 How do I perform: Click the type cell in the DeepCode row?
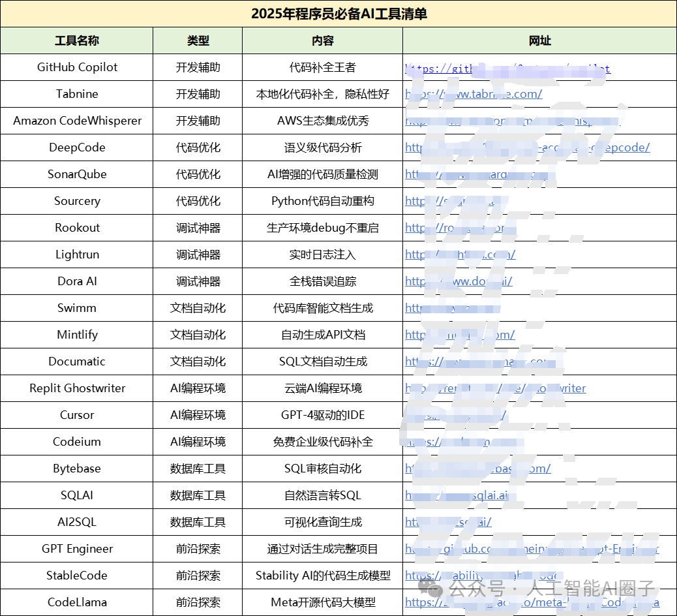tap(198, 147)
